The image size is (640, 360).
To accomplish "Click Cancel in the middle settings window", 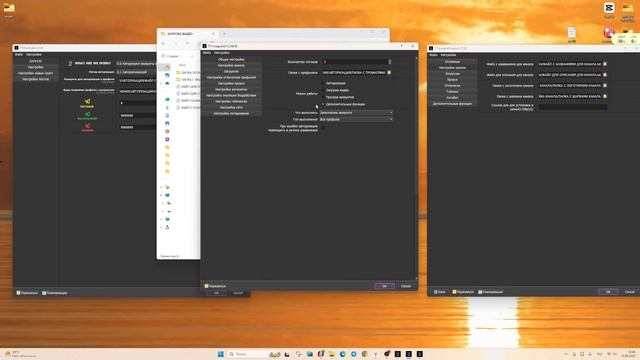I will pos(406,286).
